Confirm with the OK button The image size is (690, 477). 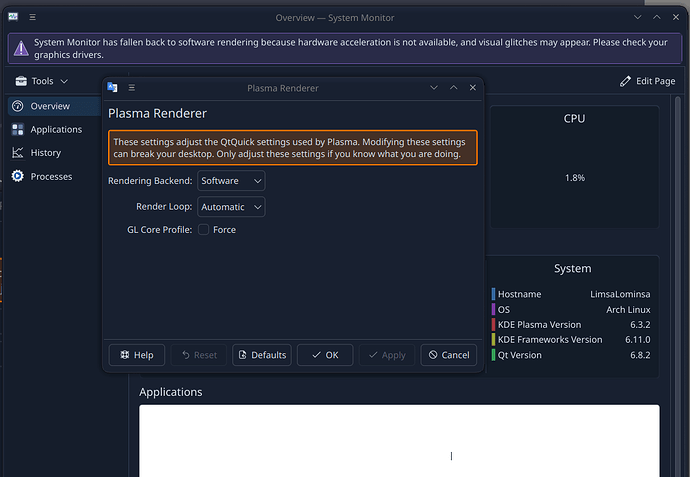pyautogui.click(x=325, y=355)
